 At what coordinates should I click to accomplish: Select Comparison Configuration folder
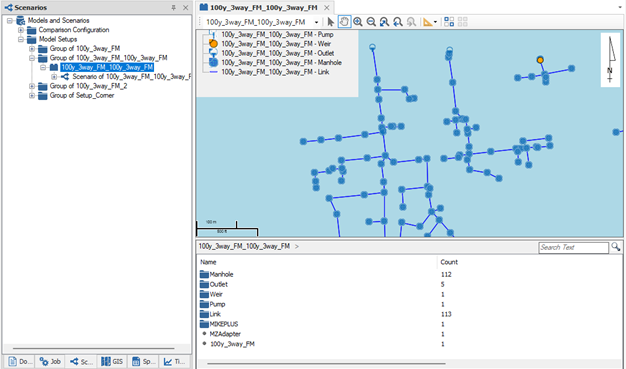click(73, 30)
